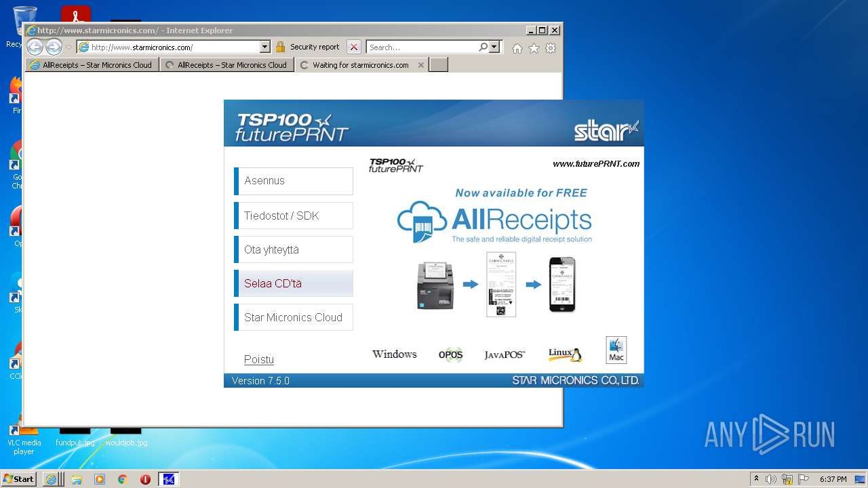868x488 pixels.
Task: Choose Selaa CD'tä to browse the CD
Action: (x=294, y=283)
